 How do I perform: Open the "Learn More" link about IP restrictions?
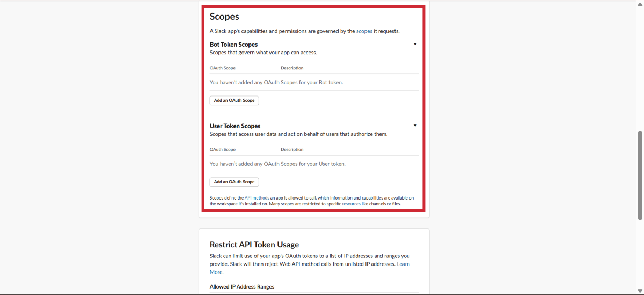point(403,264)
